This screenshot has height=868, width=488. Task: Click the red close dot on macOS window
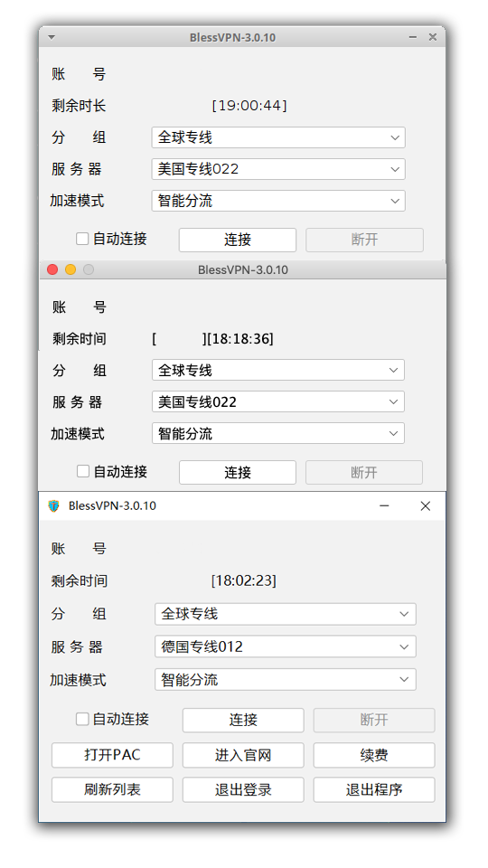52,269
